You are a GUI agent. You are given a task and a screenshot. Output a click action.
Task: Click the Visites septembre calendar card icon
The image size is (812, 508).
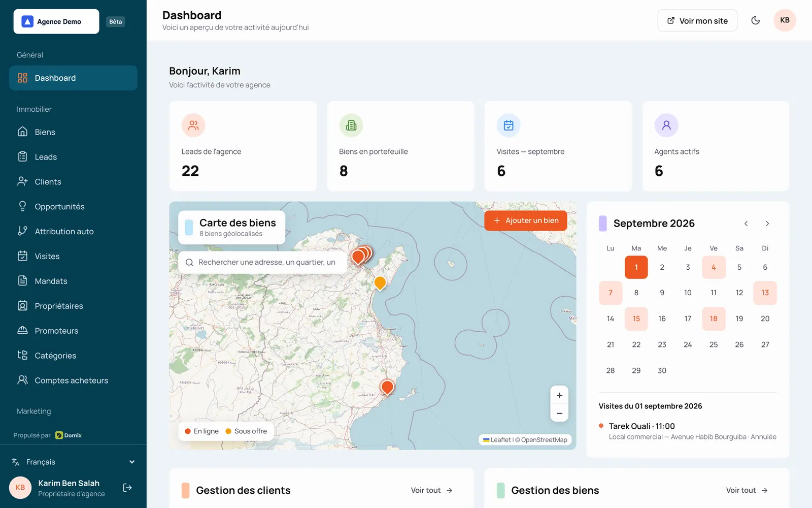click(x=509, y=125)
